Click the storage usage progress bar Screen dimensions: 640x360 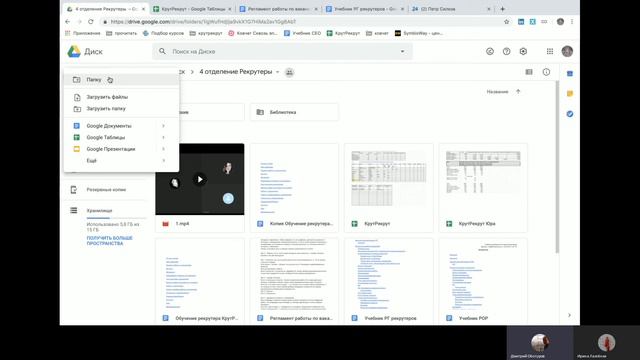pyautogui.click(x=116, y=218)
